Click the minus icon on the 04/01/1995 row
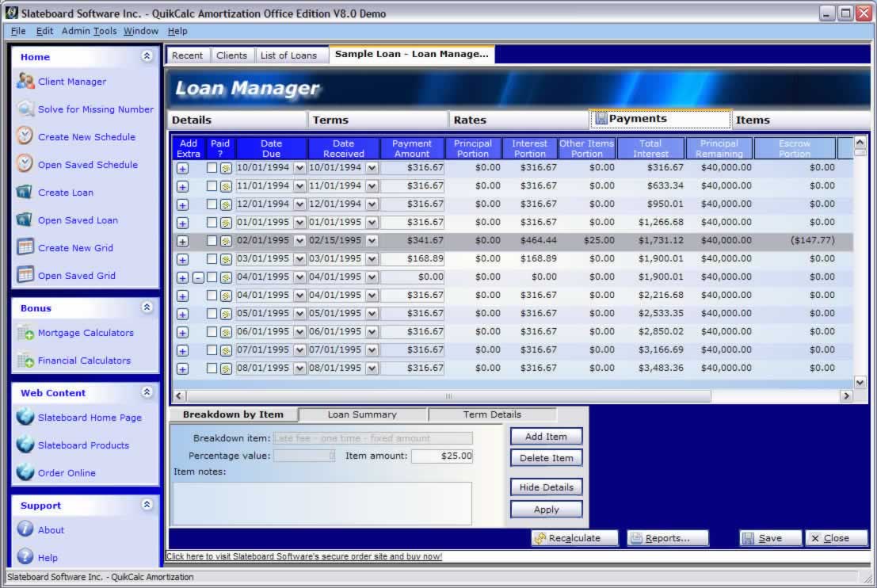The image size is (877, 588). tap(198, 277)
